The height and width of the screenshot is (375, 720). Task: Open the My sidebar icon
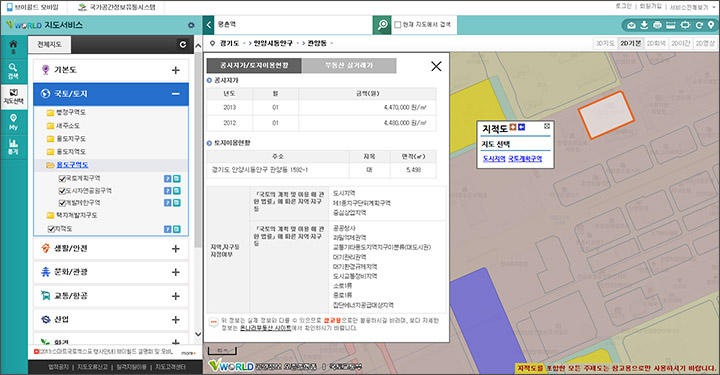13,122
